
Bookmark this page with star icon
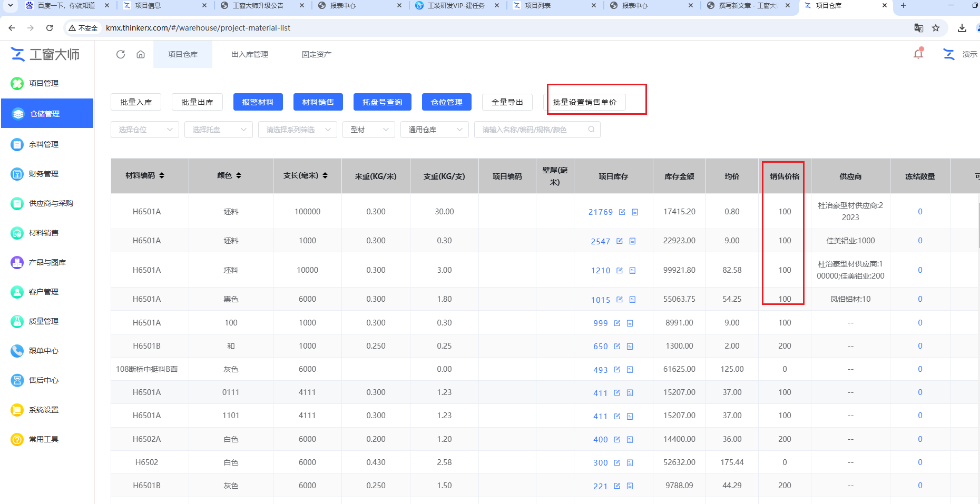[x=936, y=28]
